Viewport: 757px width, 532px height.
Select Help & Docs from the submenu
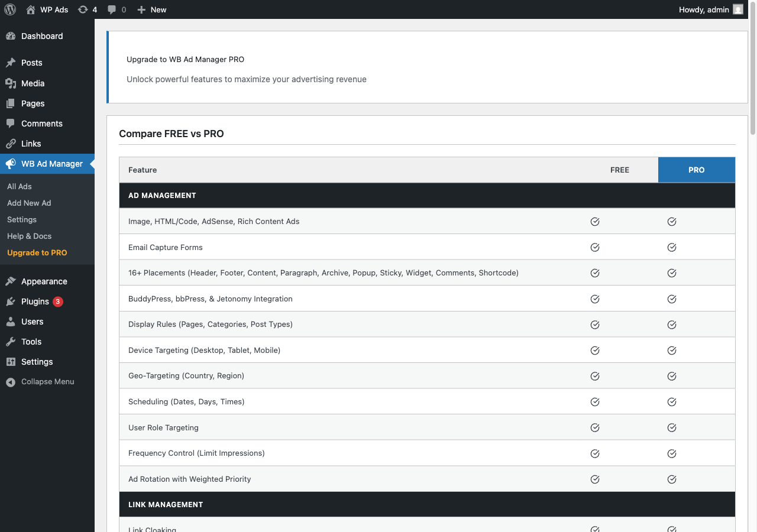30,236
